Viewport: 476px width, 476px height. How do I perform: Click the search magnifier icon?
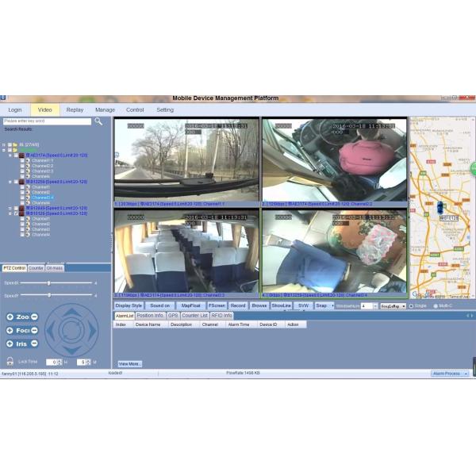(98, 121)
